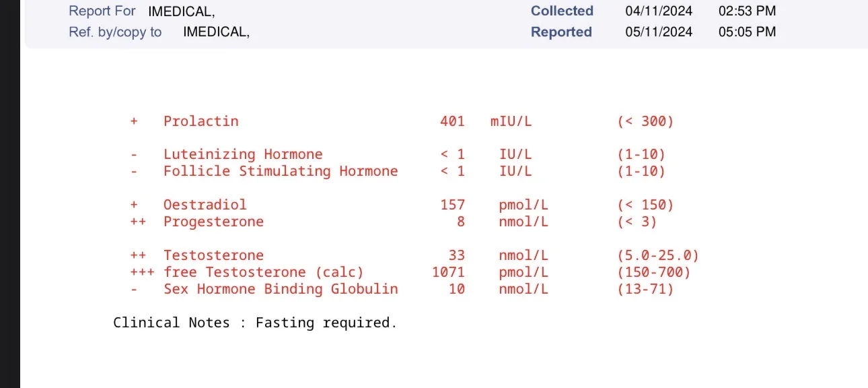Click the Ref. by/copy to label
Image resolution: width=868 pixels, height=388 pixels.
[x=115, y=32]
